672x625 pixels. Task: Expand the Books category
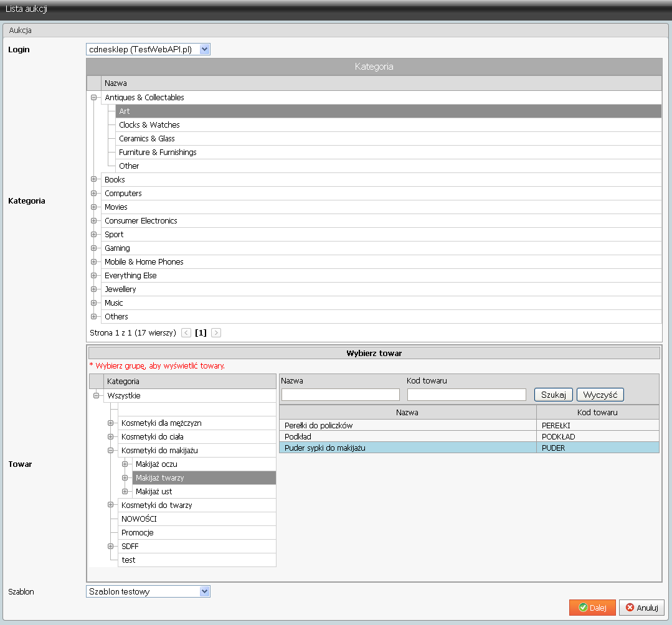(93, 179)
